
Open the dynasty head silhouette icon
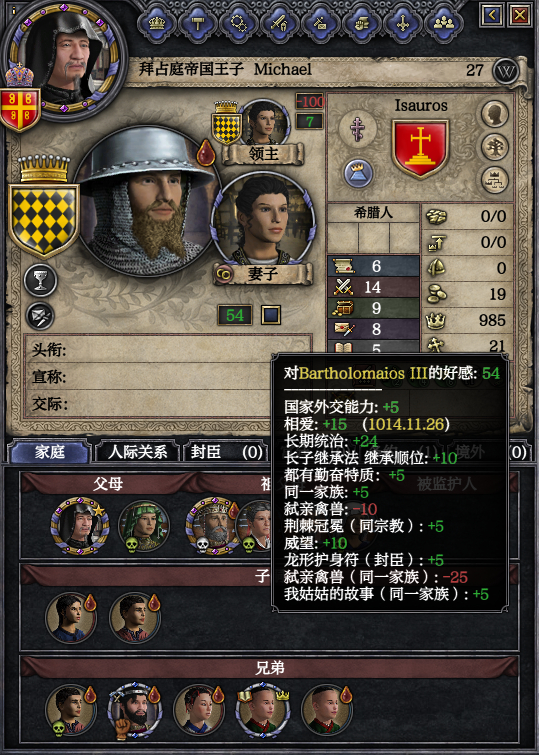[495, 114]
